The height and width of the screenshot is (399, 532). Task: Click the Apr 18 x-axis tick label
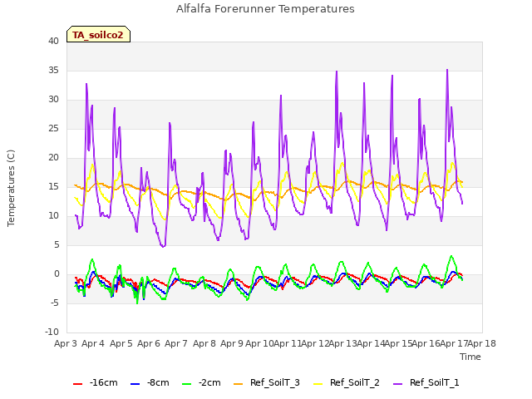pyautogui.click(x=482, y=343)
